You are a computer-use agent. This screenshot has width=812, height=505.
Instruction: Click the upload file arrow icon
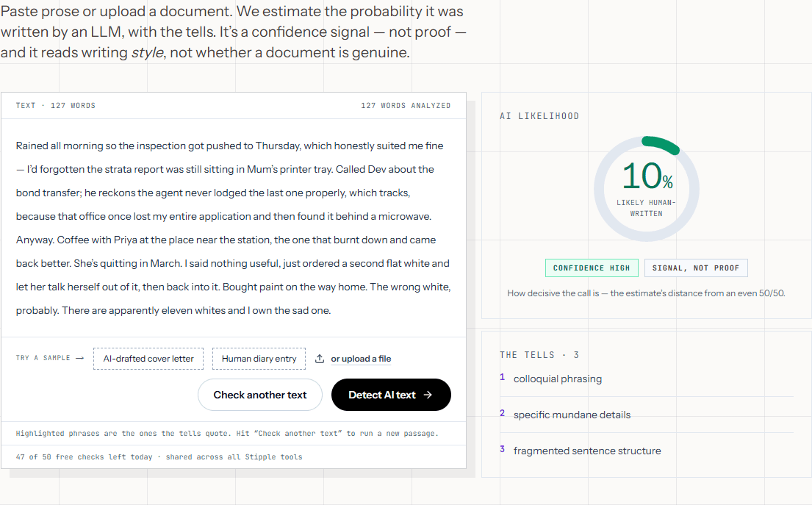point(320,359)
